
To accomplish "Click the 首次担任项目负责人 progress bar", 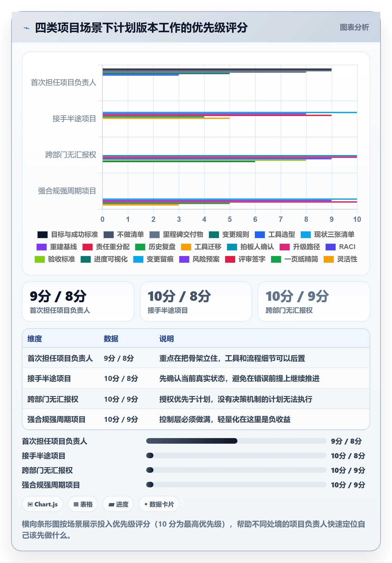I will click(x=236, y=441).
